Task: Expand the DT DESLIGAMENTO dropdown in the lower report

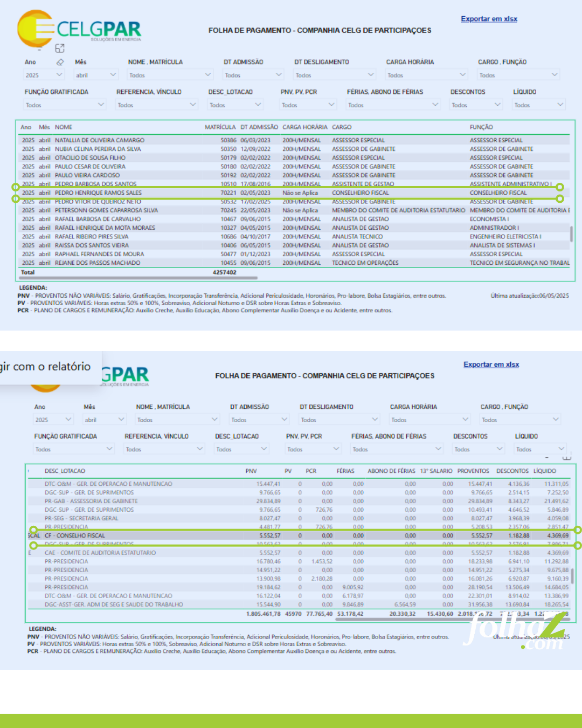Action: click(375, 420)
